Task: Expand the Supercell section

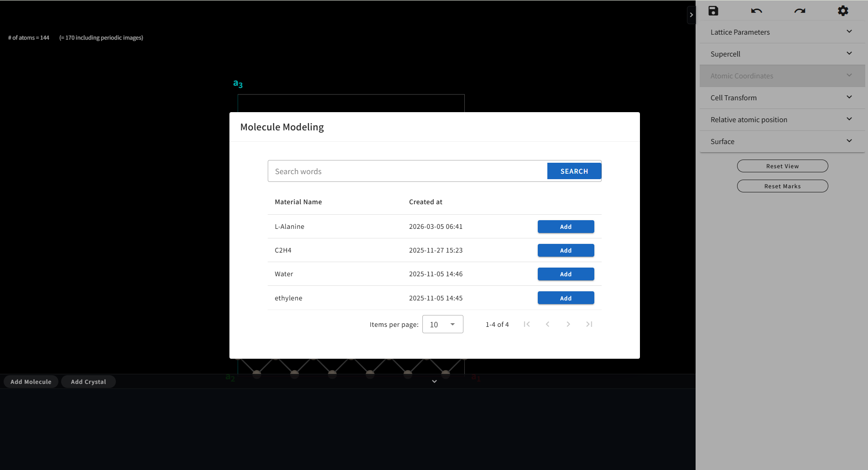Action: pyautogui.click(x=782, y=54)
